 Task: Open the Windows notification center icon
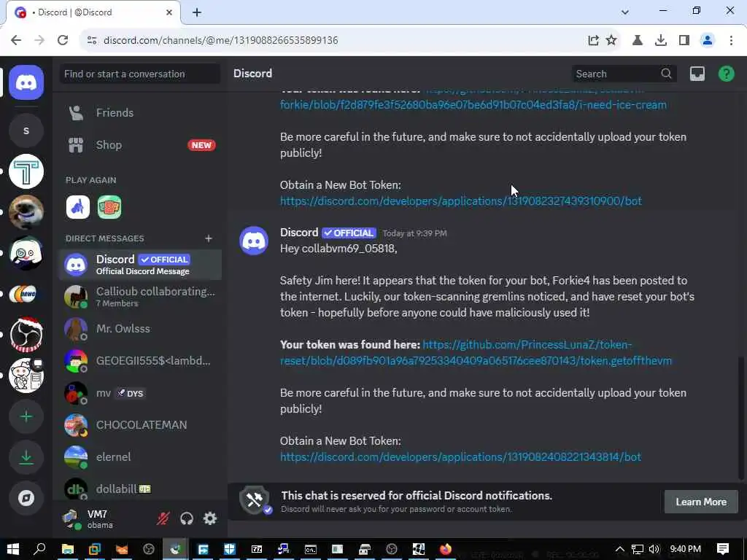(723, 549)
